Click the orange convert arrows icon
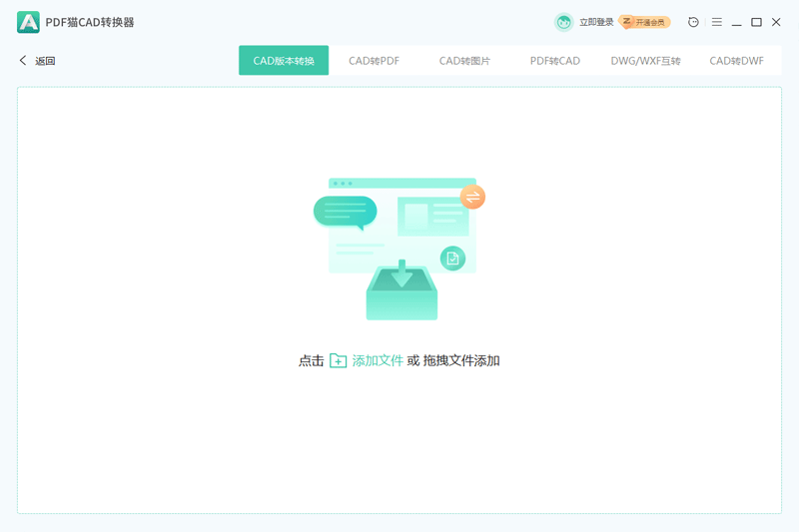 pos(472,197)
